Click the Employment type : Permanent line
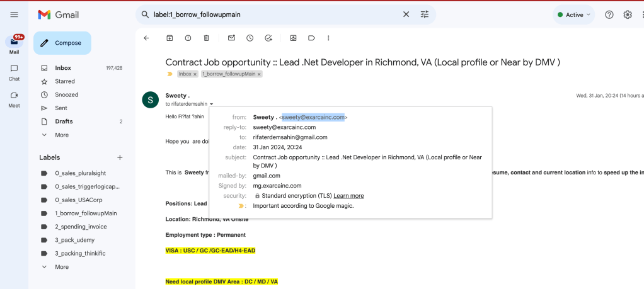The height and width of the screenshot is (289, 644). (x=205, y=235)
